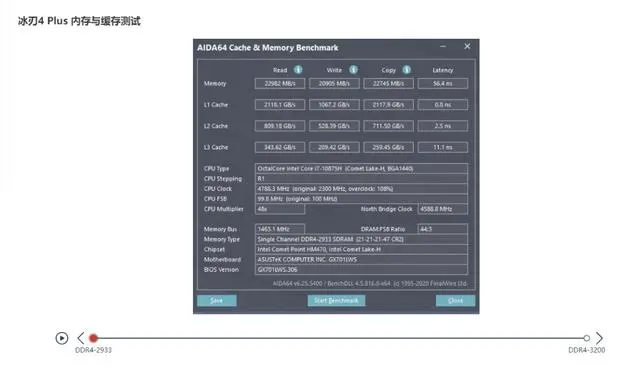
Task: Minimize the AIDA64 benchmark window
Action: [x=443, y=47]
